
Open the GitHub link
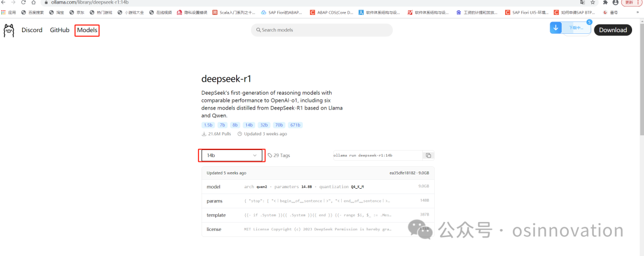point(60,30)
